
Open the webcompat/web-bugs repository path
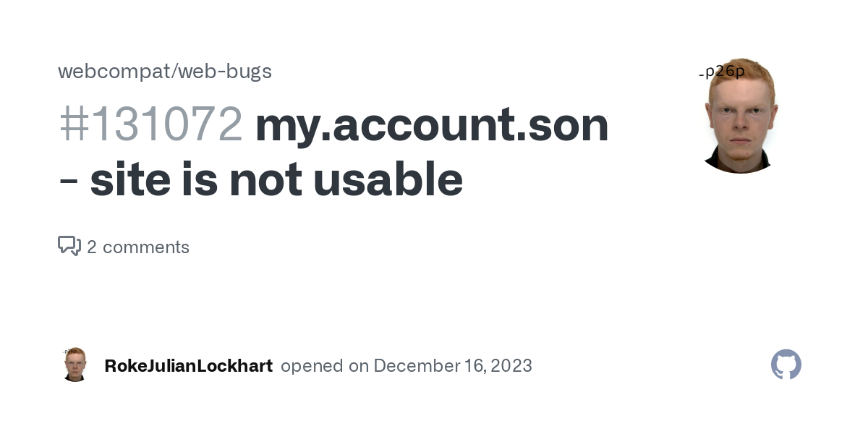(x=165, y=71)
